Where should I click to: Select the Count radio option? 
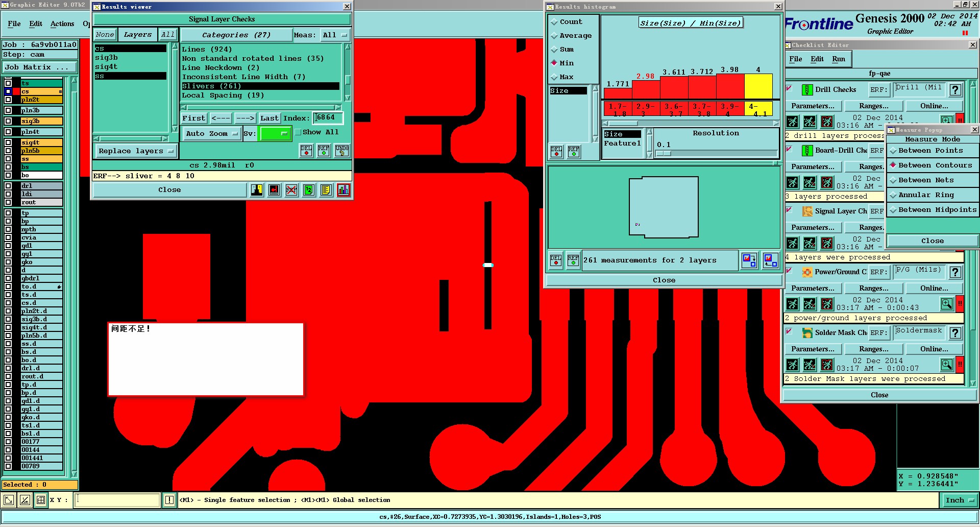click(x=554, y=22)
